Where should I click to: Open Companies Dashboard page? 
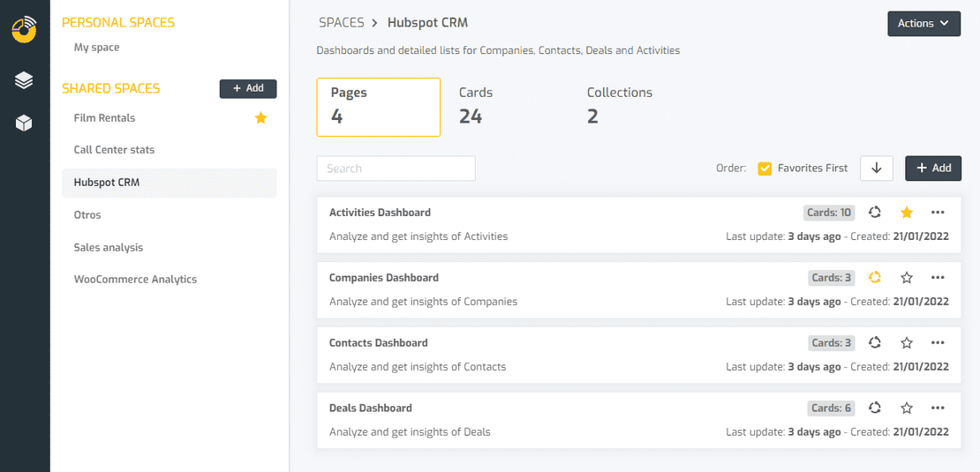coord(384,277)
